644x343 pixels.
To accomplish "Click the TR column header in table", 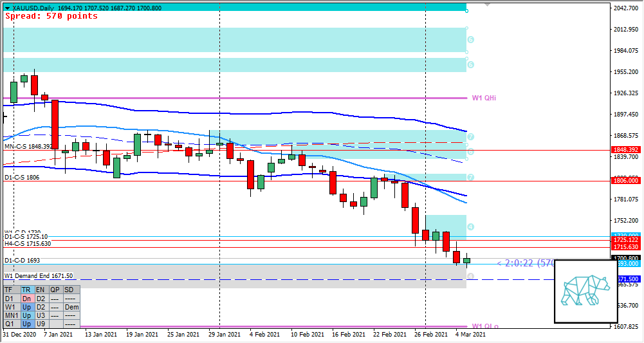I will tap(26, 290).
